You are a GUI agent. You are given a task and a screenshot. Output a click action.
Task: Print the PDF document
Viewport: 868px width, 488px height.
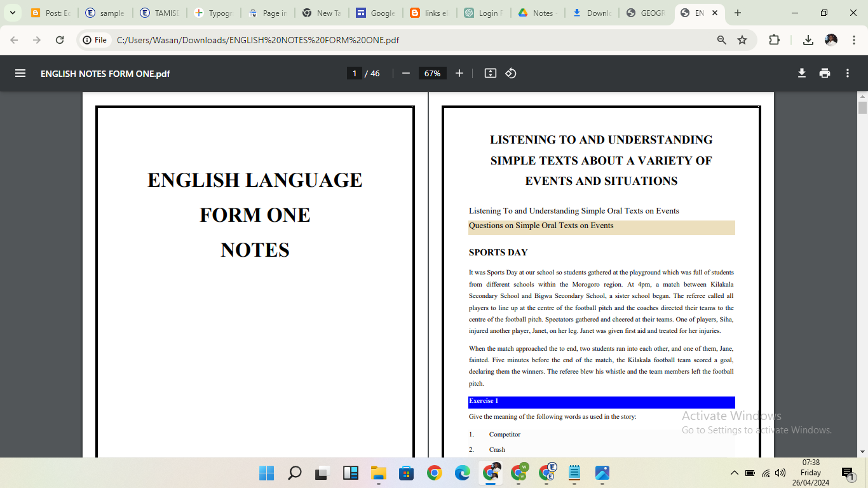click(x=825, y=73)
